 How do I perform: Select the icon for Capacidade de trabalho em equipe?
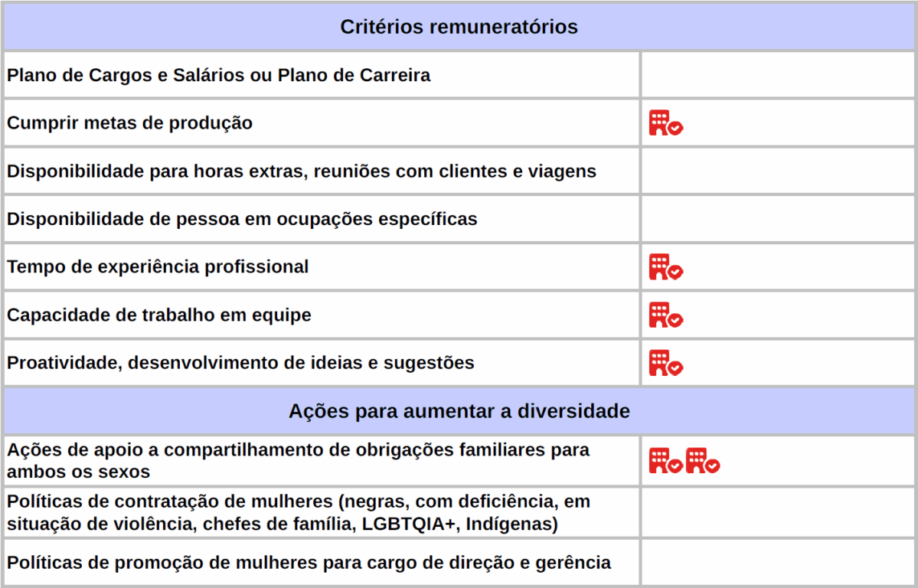[665, 315]
